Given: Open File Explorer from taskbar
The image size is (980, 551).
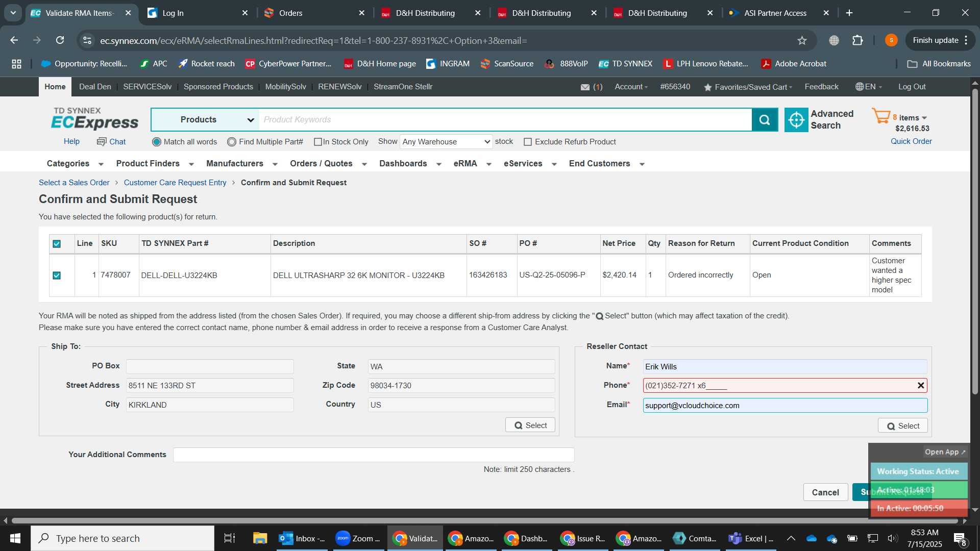Looking at the screenshot, I should pyautogui.click(x=260, y=538).
